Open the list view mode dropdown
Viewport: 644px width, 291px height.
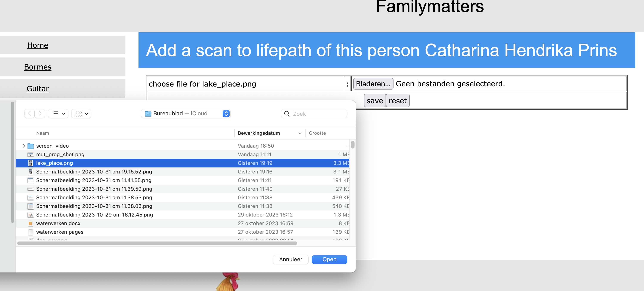[x=58, y=114]
